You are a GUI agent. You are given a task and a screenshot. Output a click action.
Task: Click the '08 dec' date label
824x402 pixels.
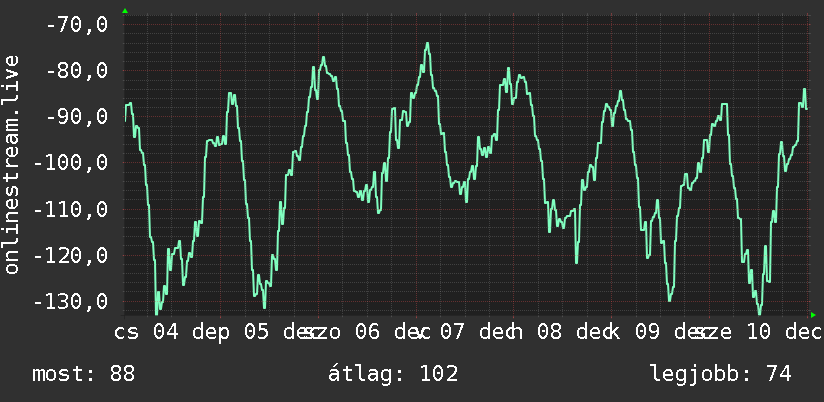tap(576, 332)
